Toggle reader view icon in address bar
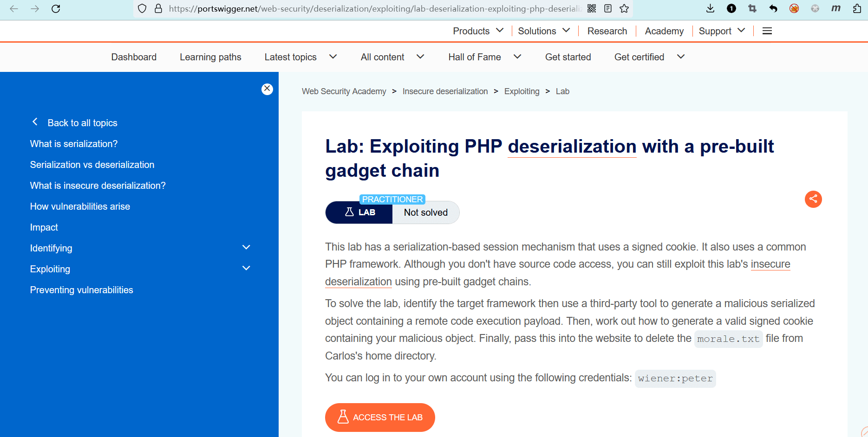The width and height of the screenshot is (868, 437). click(x=608, y=9)
